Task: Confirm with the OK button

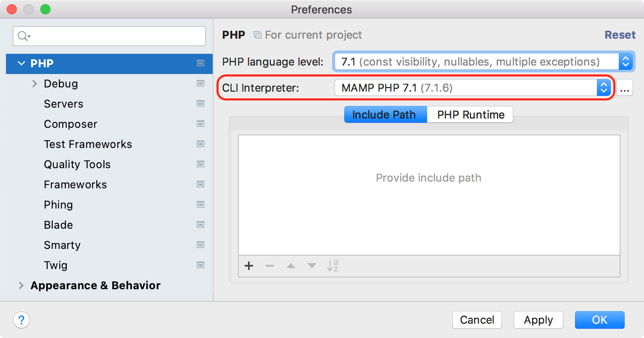Action: tap(600, 320)
